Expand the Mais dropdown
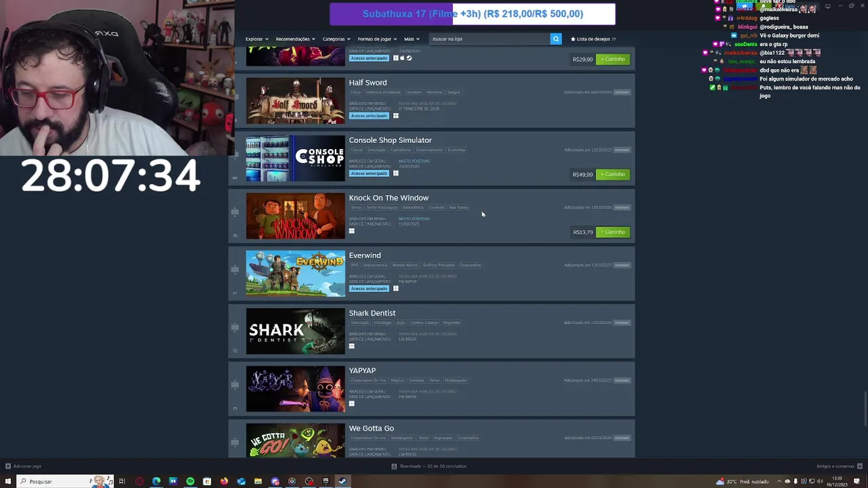 (412, 39)
